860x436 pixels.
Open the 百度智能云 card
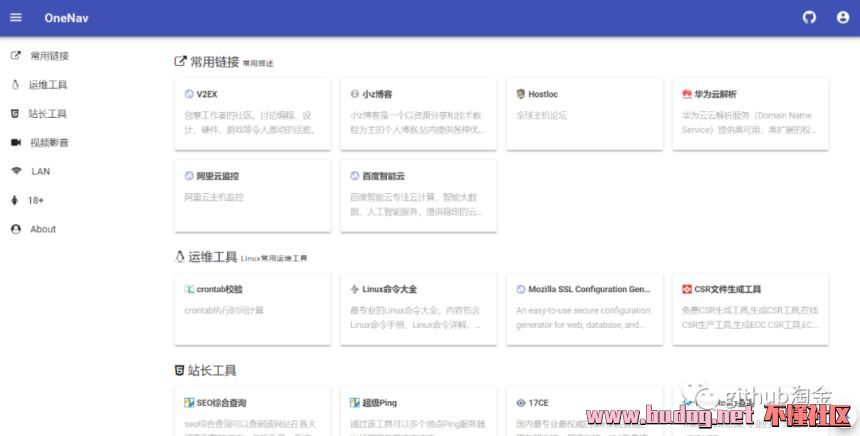click(x=418, y=196)
